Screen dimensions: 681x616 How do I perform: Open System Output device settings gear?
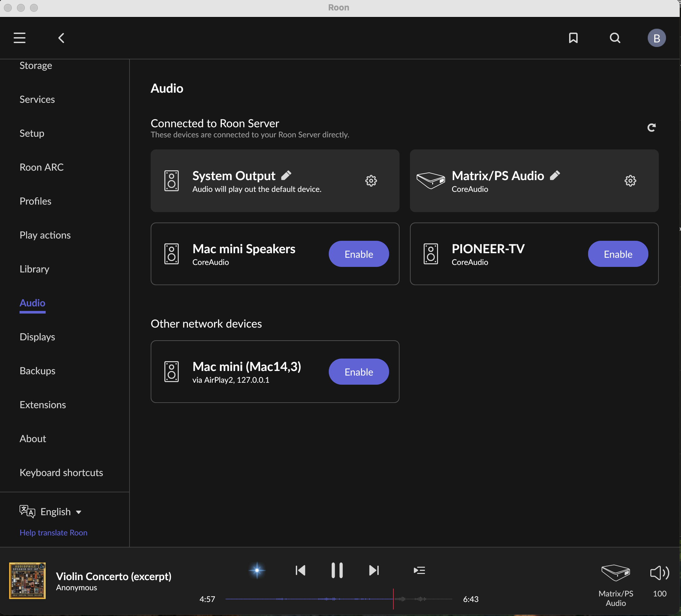(x=371, y=181)
